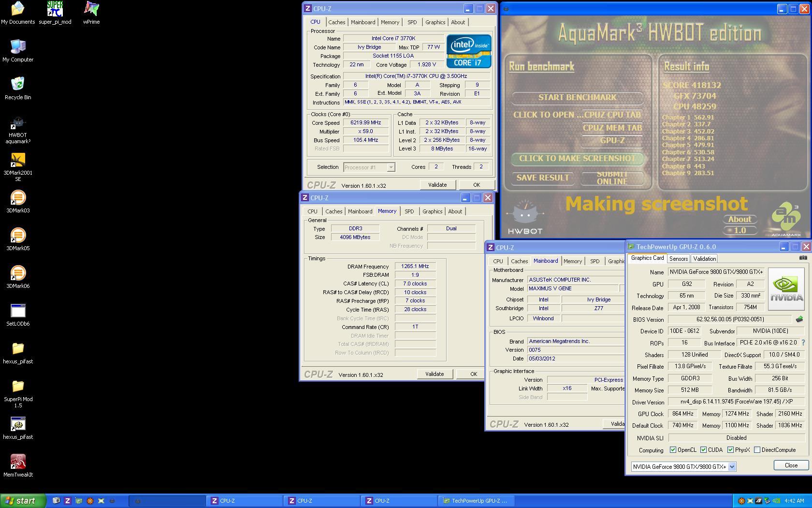Select the HWBOT aquamark3 desktop shortcut
Screen dimensions: 812x508
click(18, 130)
